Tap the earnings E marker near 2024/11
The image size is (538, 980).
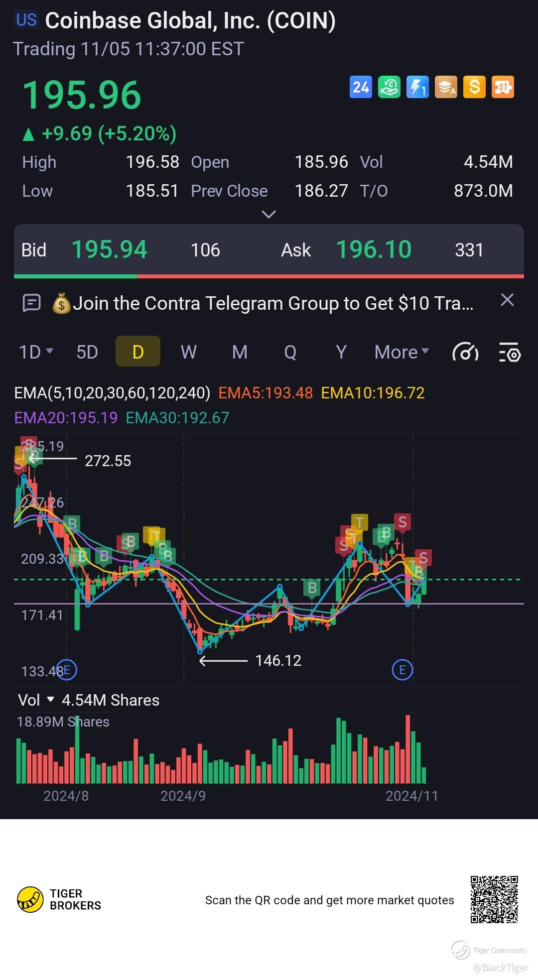pyautogui.click(x=403, y=670)
